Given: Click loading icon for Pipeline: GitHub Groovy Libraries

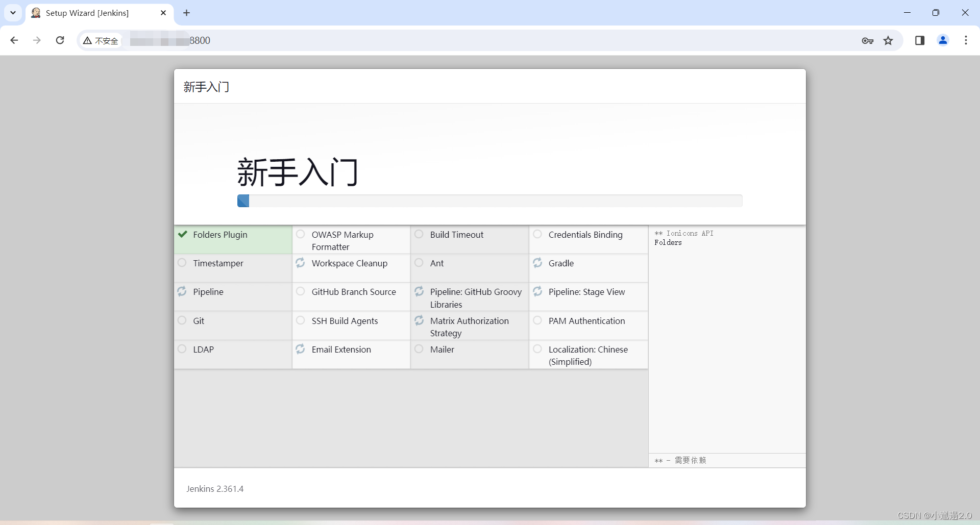Looking at the screenshot, I should (419, 291).
